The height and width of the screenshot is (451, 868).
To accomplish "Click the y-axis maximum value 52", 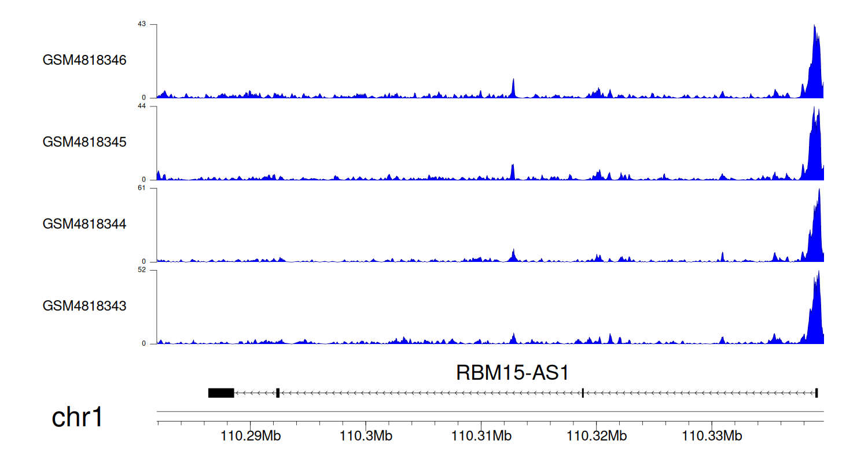I will (x=141, y=270).
